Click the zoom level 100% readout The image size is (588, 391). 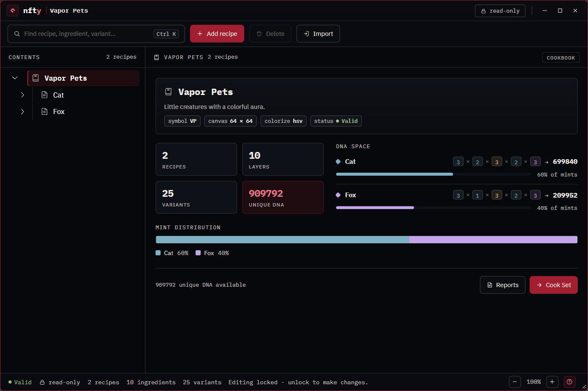coord(534,382)
